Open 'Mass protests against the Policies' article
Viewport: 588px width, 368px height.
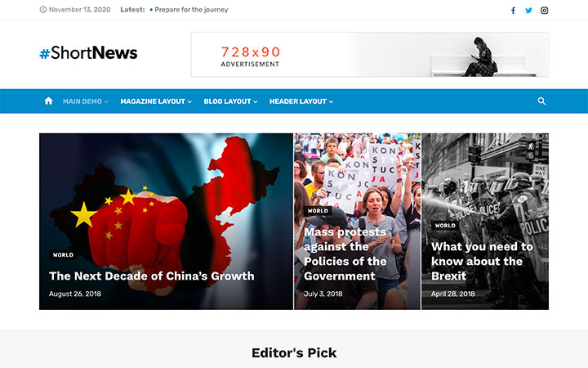(x=345, y=254)
